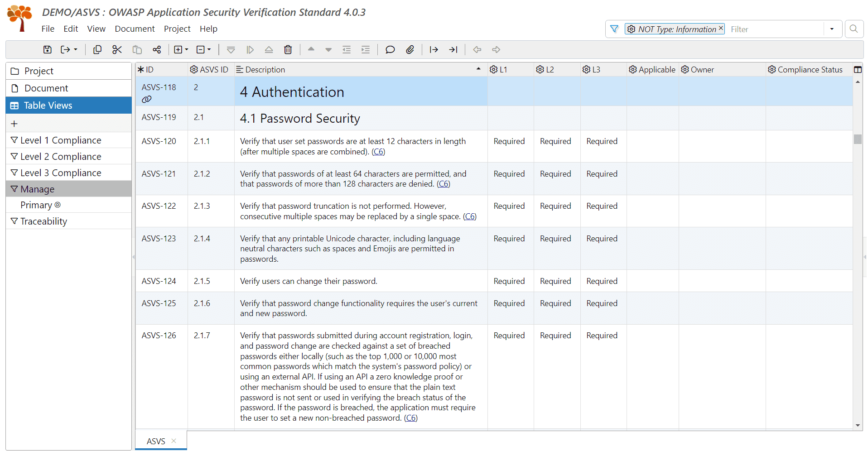
Task: Click the share nodes icon
Action: (x=157, y=50)
